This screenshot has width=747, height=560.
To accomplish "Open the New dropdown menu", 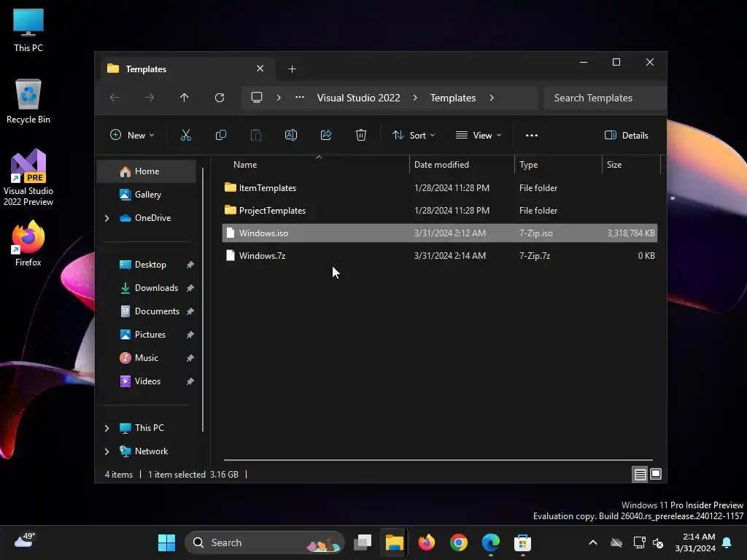I will [132, 135].
